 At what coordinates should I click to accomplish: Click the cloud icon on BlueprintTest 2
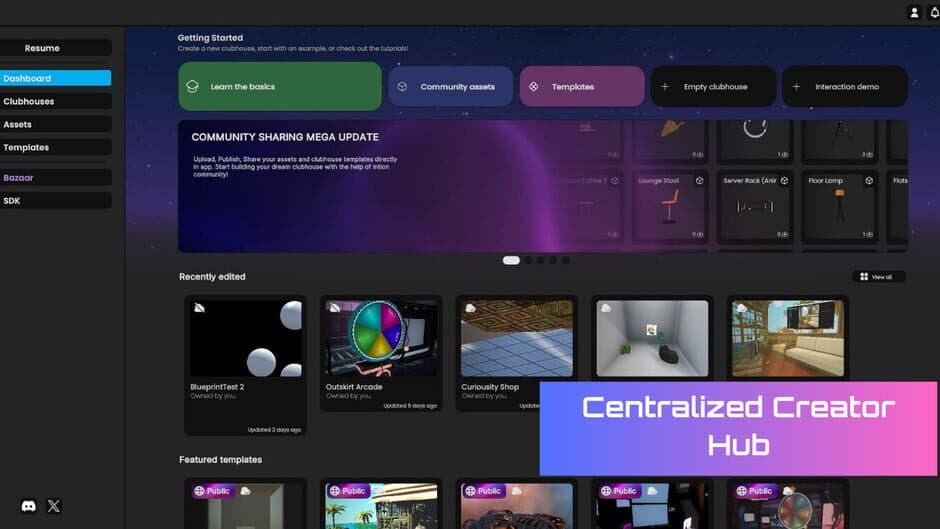coord(199,307)
